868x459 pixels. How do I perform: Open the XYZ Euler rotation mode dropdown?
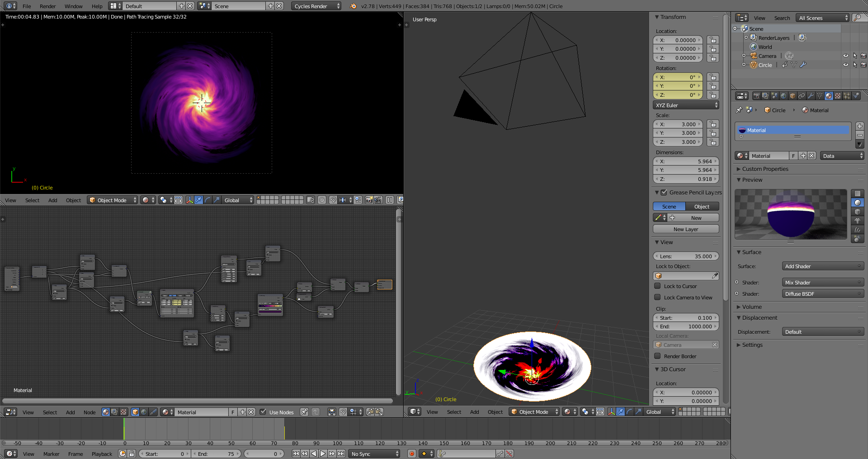click(686, 105)
